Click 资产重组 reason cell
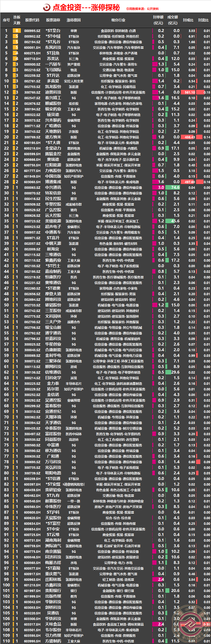 point(74,64)
